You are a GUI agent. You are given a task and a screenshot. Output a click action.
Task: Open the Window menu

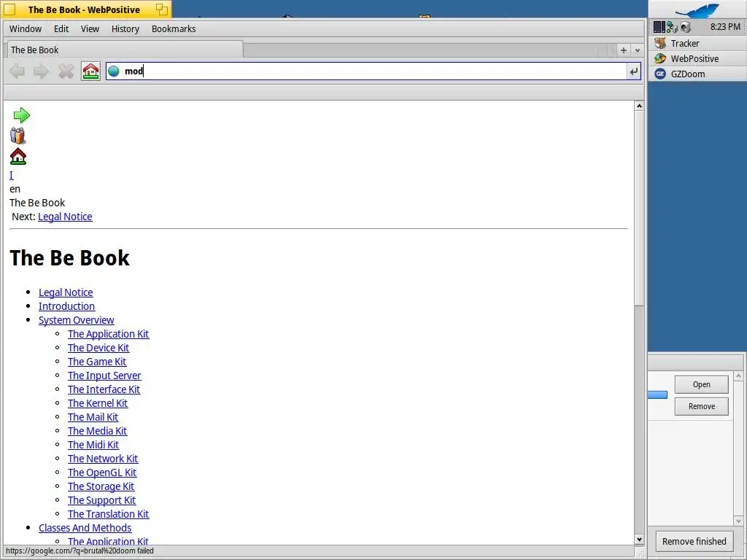26,29
